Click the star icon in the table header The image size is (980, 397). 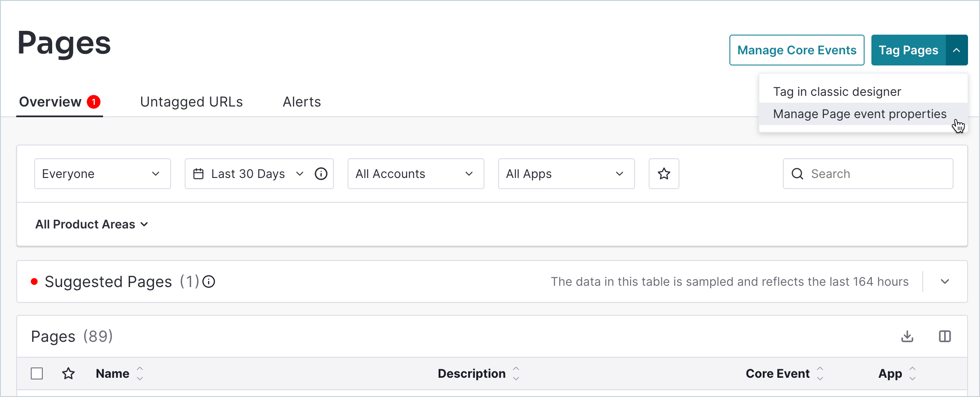[69, 373]
